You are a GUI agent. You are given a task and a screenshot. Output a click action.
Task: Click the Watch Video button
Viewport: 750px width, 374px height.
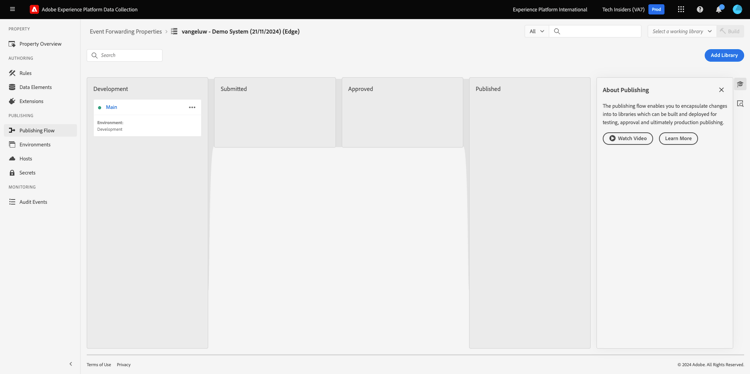tap(628, 138)
